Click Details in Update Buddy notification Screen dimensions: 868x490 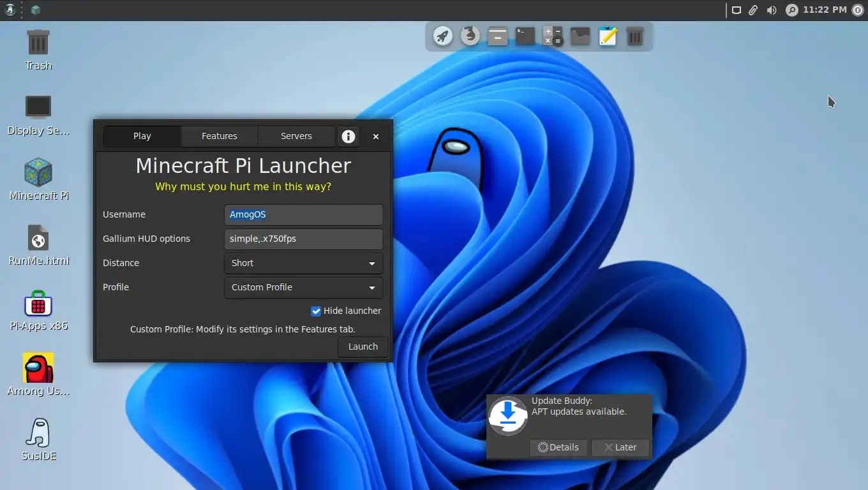pos(558,447)
